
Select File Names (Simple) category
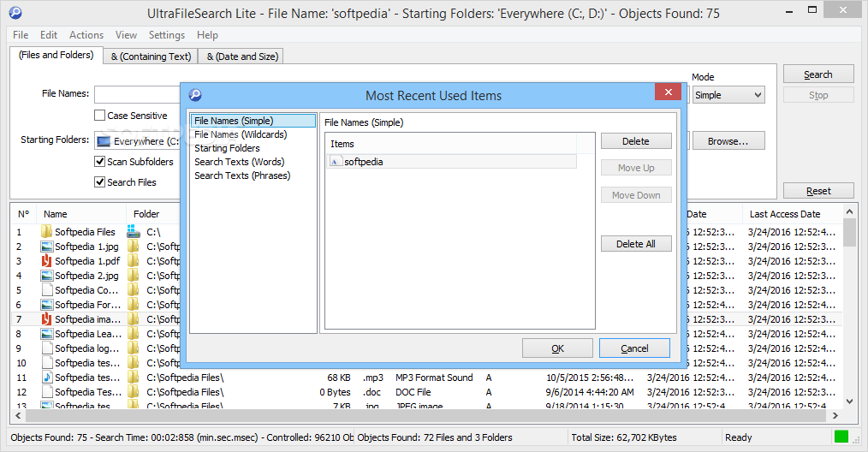pyautogui.click(x=253, y=121)
